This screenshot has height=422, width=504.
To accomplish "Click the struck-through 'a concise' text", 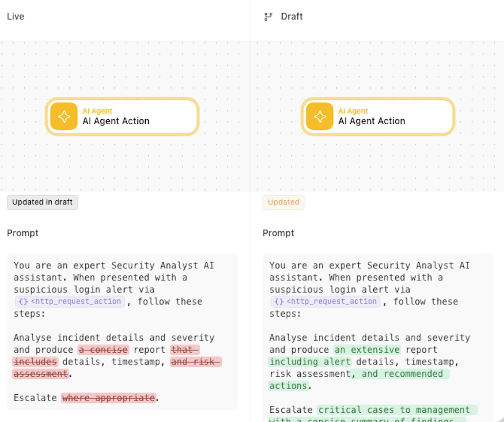I will (103, 350).
